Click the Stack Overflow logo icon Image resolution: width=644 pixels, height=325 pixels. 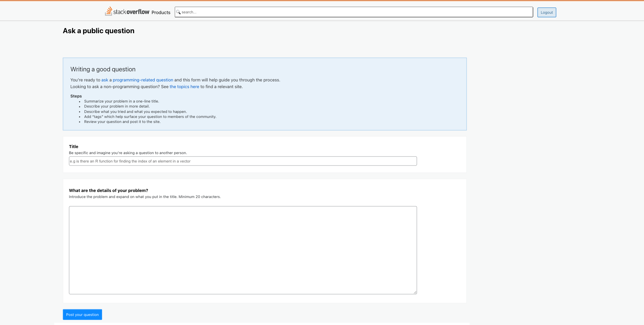tap(108, 11)
